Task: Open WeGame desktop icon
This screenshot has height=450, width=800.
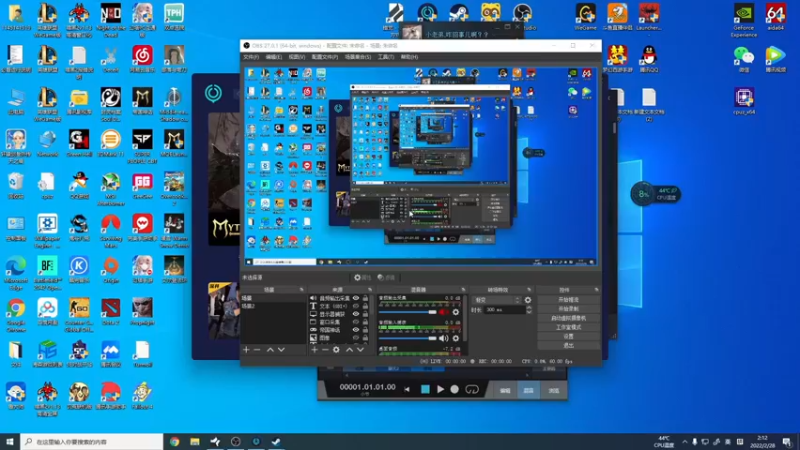Action: tap(585, 17)
